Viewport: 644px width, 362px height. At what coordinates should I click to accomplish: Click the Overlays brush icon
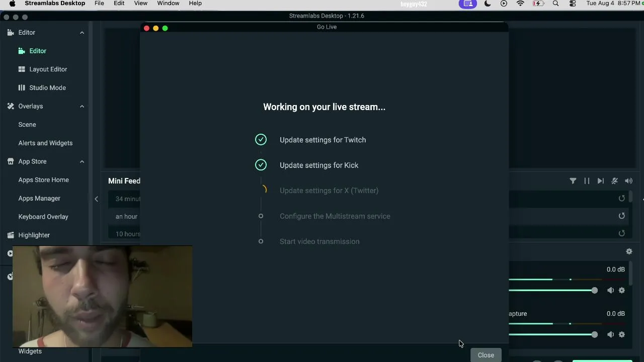tap(10, 106)
